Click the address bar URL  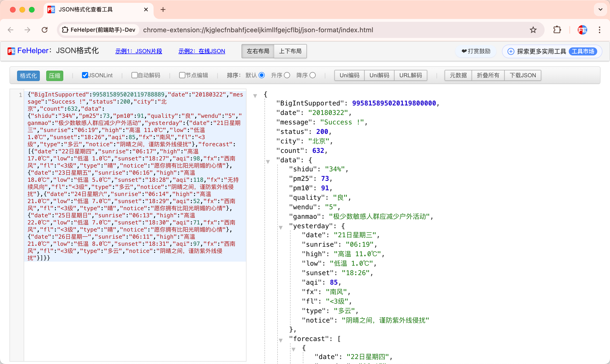point(258,30)
